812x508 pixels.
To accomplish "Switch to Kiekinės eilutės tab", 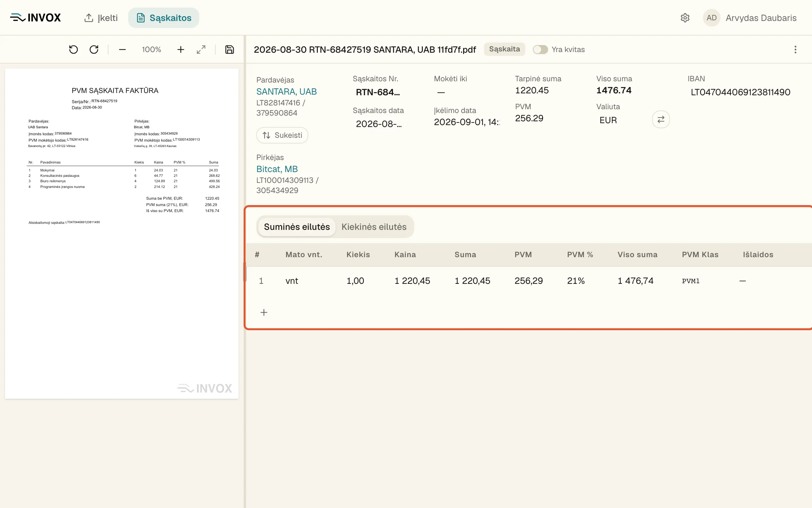I will pos(374,227).
